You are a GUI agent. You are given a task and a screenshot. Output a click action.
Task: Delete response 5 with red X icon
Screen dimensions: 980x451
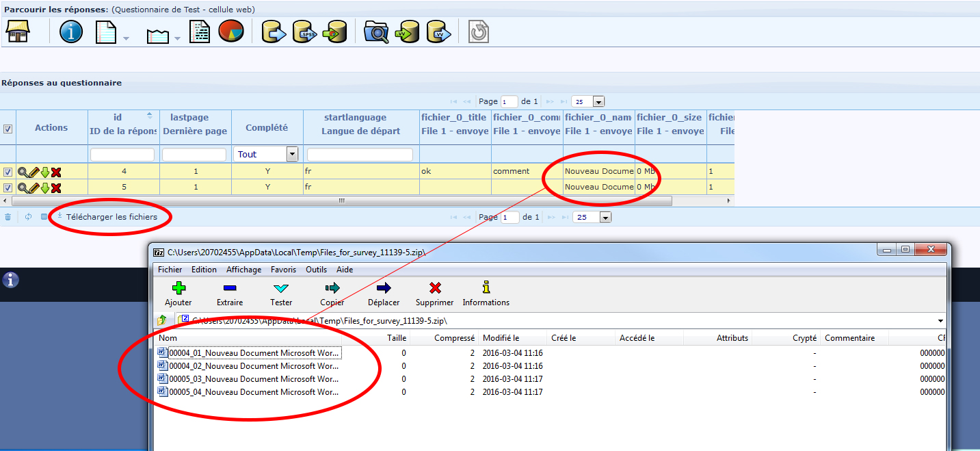56,188
